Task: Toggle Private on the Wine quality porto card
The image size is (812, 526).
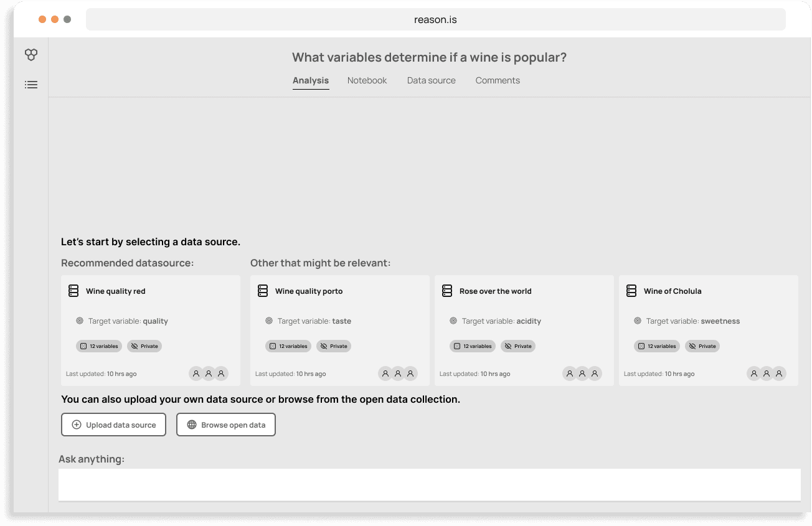Action: [334, 345]
